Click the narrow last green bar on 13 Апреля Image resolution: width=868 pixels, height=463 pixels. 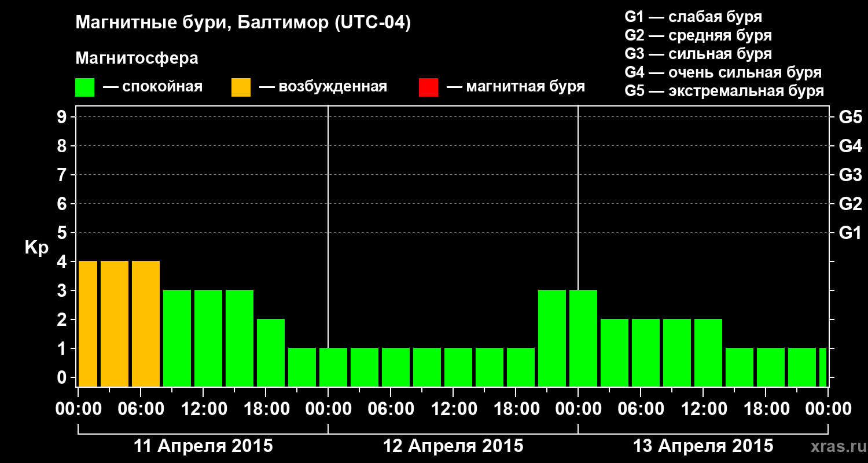coord(823,367)
